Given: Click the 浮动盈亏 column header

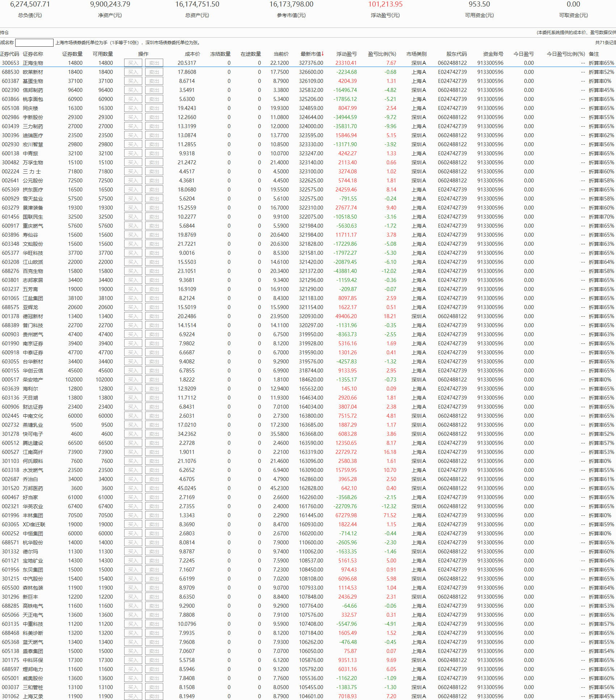Looking at the screenshot, I should [346, 54].
